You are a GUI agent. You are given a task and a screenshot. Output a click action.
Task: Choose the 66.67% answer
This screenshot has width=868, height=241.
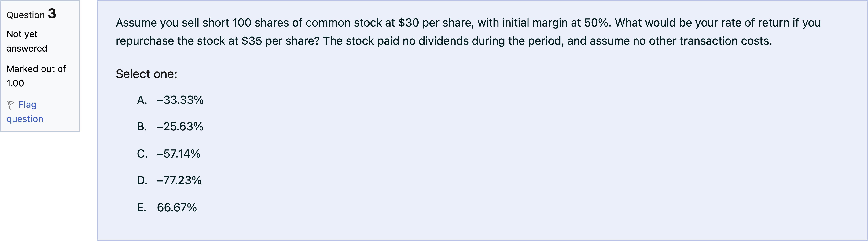click(177, 207)
